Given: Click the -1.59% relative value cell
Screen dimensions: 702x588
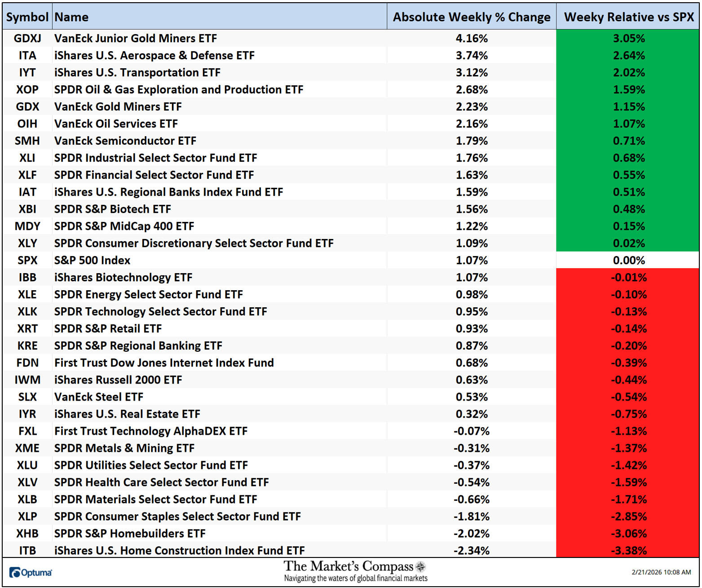Looking at the screenshot, I should pyautogui.click(x=629, y=482).
